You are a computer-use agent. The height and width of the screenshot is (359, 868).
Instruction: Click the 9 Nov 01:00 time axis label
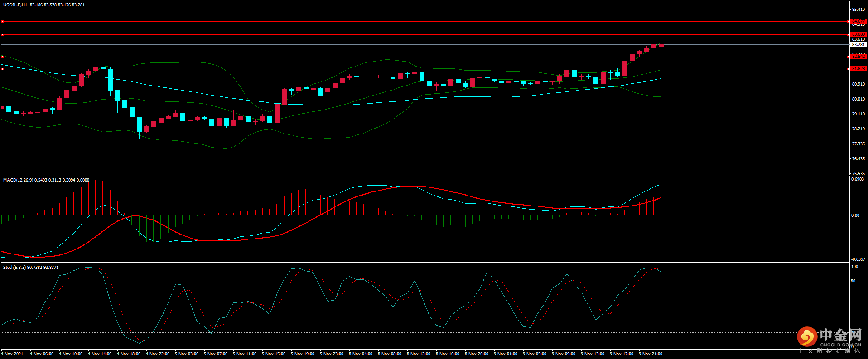pos(506,354)
